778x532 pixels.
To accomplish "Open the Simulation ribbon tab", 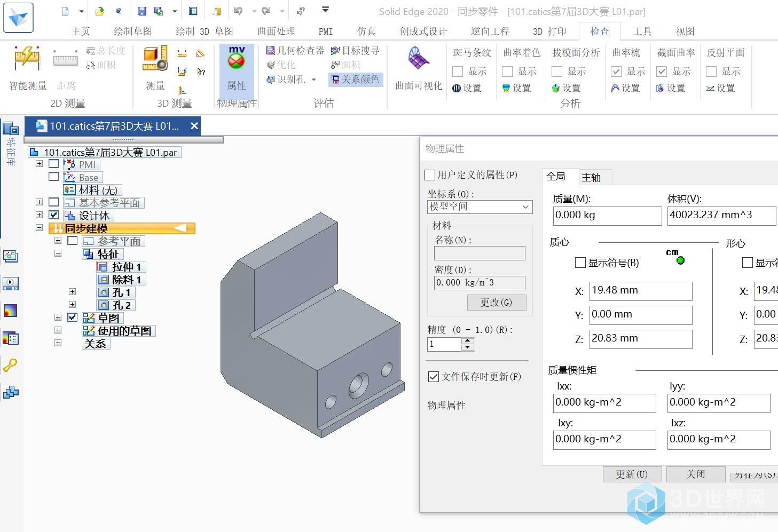I will (366, 31).
